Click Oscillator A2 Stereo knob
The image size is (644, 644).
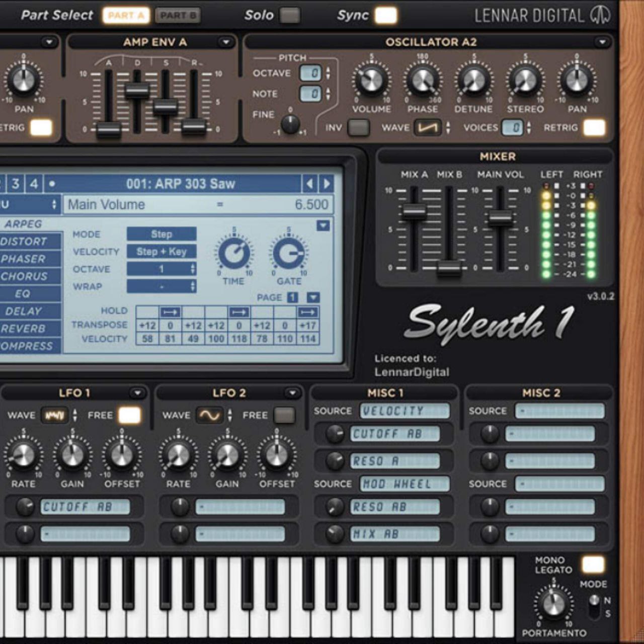click(x=525, y=80)
